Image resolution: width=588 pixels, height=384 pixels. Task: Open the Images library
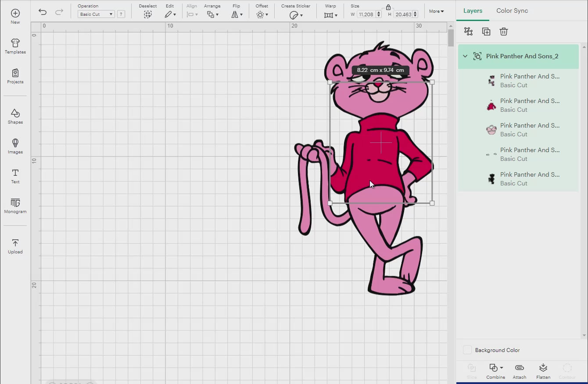(15, 146)
